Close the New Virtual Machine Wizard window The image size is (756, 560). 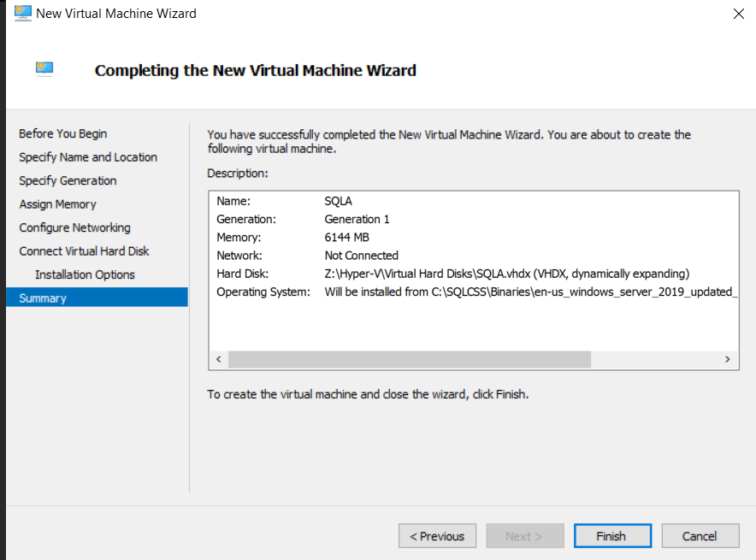coord(738,14)
